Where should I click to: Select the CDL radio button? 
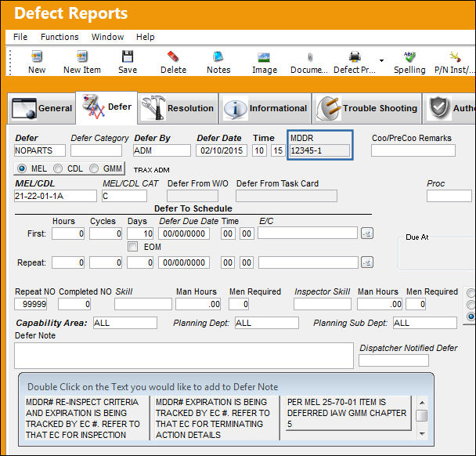pos(58,168)
